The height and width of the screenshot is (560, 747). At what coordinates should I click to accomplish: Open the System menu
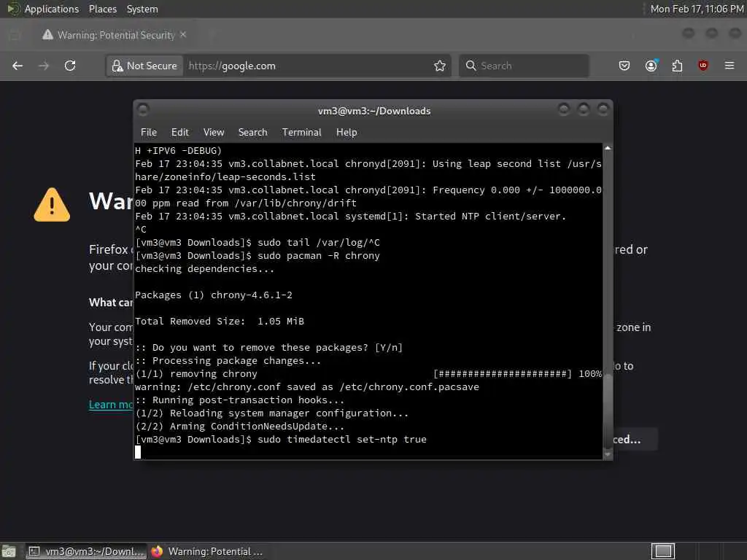click(x=142, y=9)
